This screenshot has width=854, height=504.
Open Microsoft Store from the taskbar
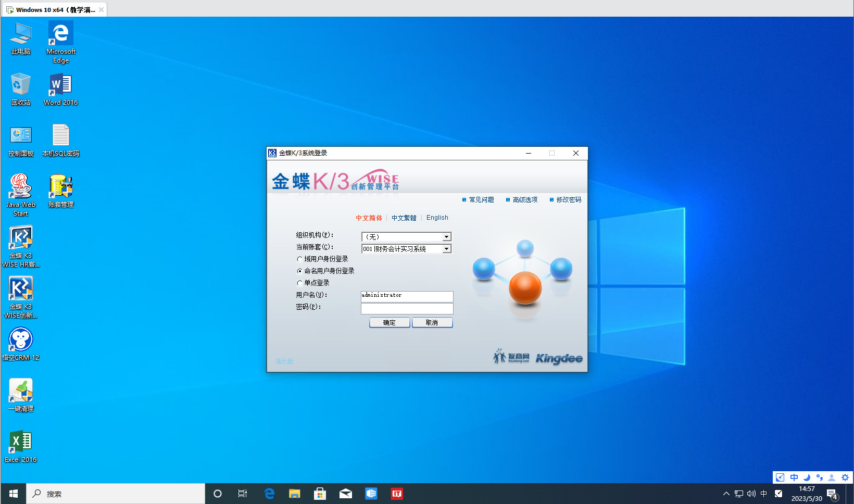320,494
